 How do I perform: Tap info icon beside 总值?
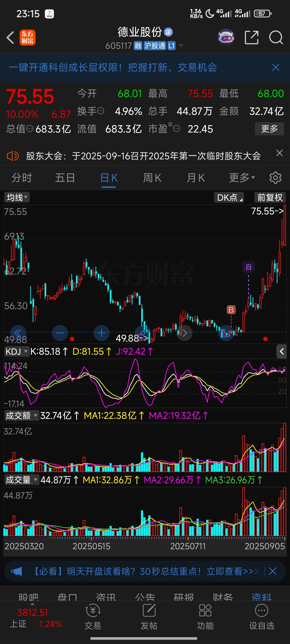coord(30,129)
